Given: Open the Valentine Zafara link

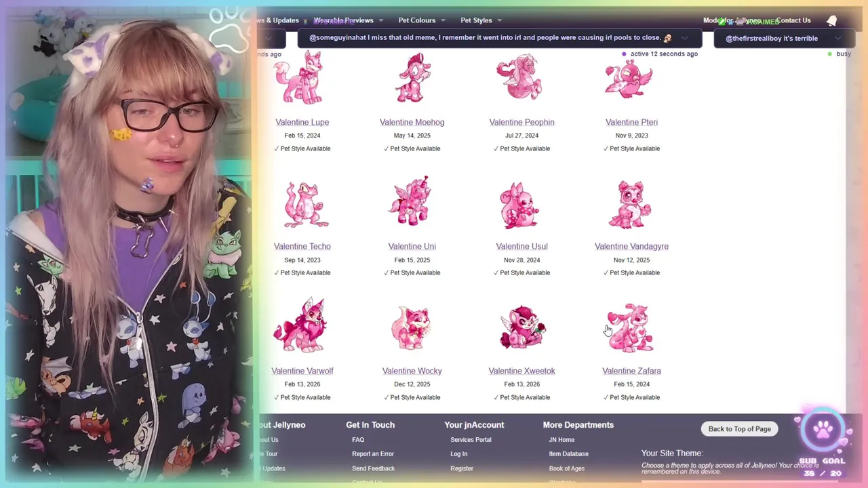Looking at the screenshot, I should [631, 371].
